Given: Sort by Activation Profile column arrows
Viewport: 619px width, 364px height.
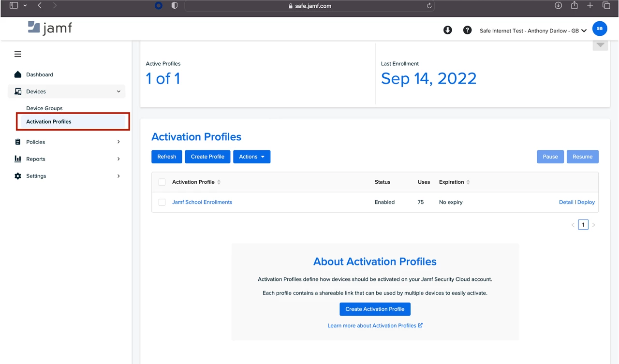Looking at the screenshot, I should (x=219, y=182).
